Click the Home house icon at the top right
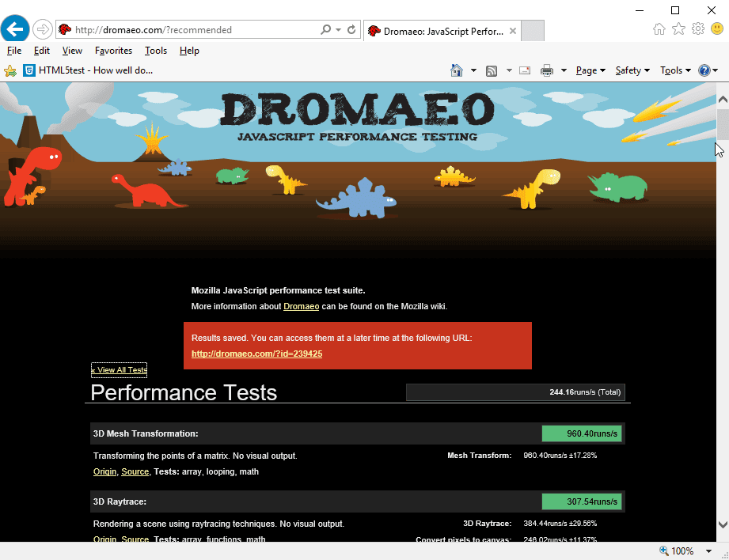This screenshot has width=729, height=560. coord(659,29)
